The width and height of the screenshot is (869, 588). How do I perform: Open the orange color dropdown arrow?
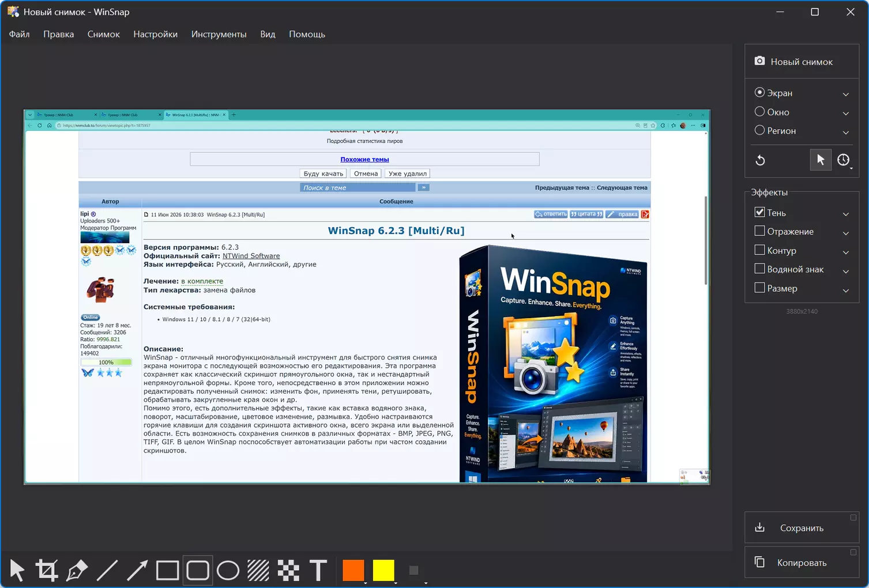[x=366, y=583]
